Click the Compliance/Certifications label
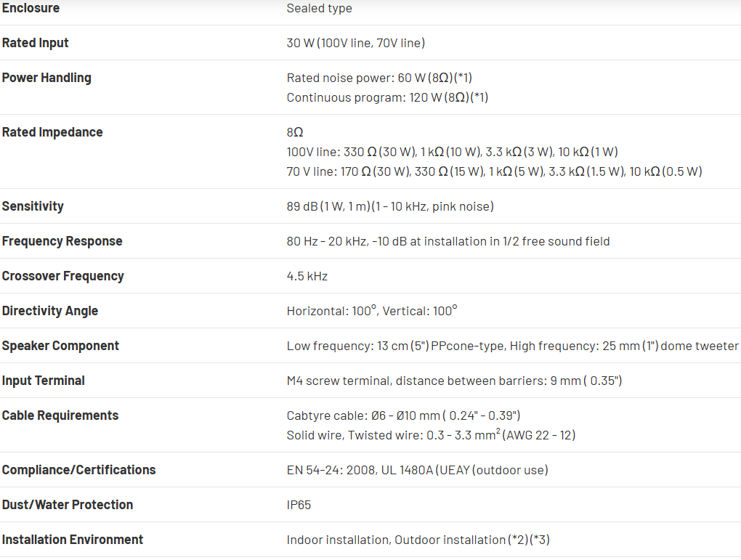 78,470
